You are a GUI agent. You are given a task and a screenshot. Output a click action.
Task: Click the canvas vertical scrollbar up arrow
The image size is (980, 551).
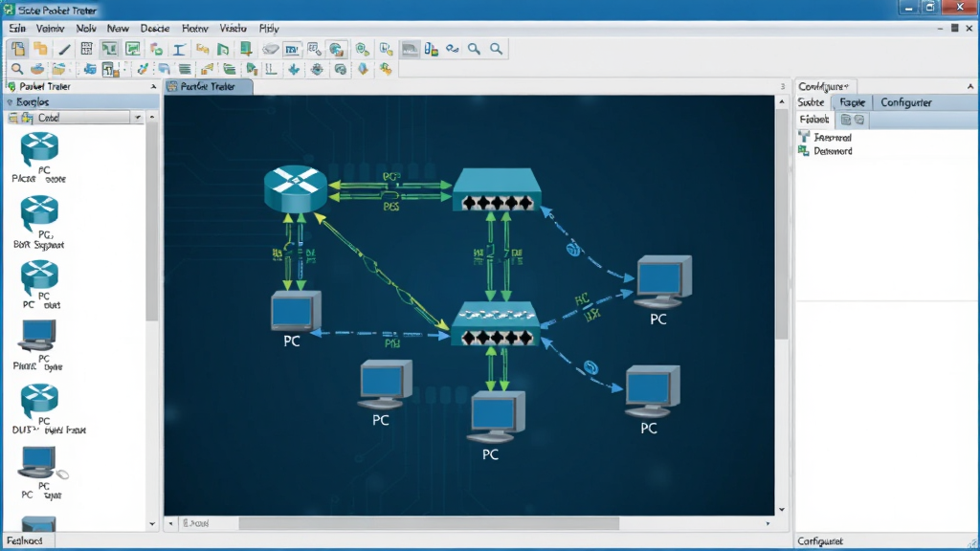click(x=781, y=101)
